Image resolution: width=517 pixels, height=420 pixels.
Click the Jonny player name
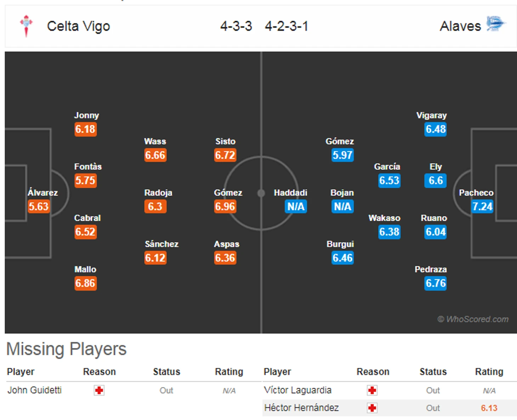(86, 116)
